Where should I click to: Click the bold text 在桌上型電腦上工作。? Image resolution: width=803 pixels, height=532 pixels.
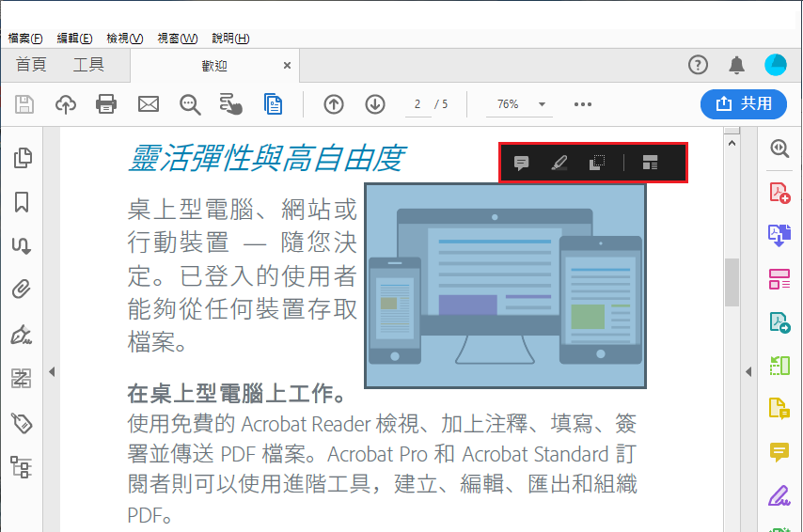[x=238, y=394]
